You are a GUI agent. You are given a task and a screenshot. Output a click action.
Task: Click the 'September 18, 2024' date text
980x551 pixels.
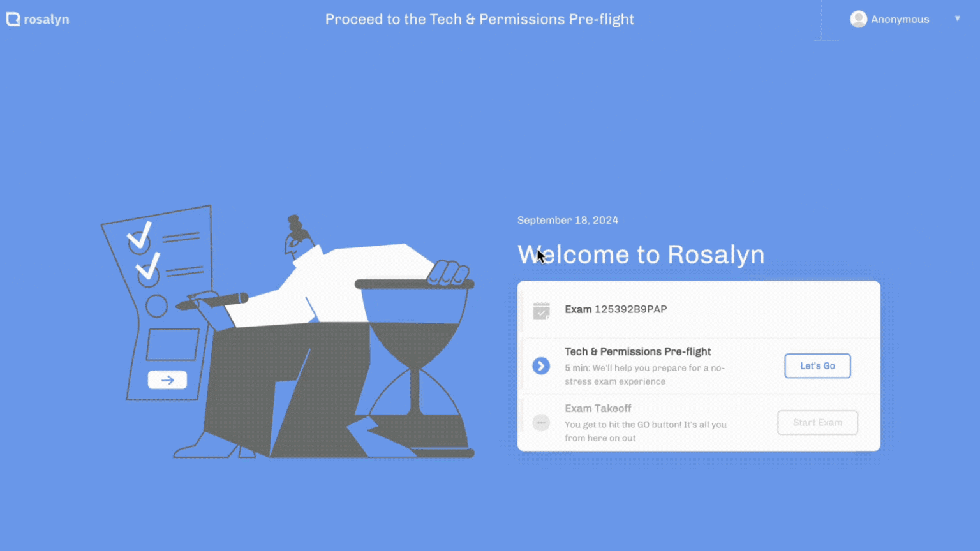568,221
